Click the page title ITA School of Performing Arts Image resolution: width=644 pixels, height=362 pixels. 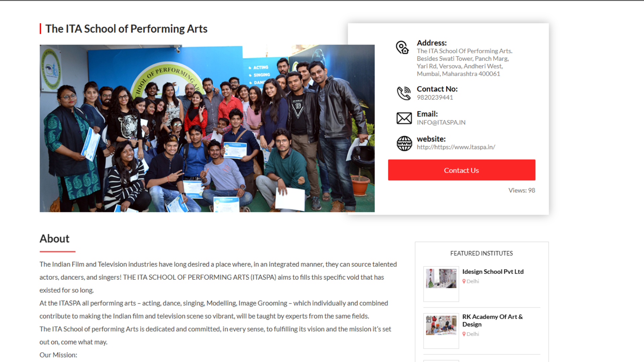[x=126, y=29]
